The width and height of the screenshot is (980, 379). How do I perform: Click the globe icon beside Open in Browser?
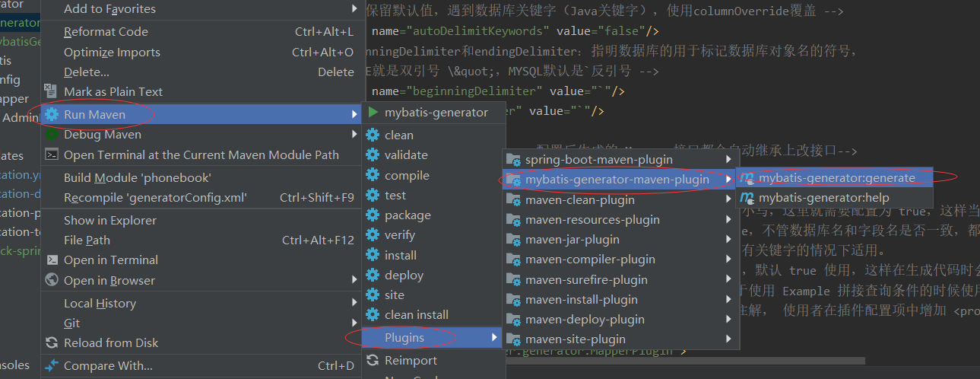[x=52, y=280]
